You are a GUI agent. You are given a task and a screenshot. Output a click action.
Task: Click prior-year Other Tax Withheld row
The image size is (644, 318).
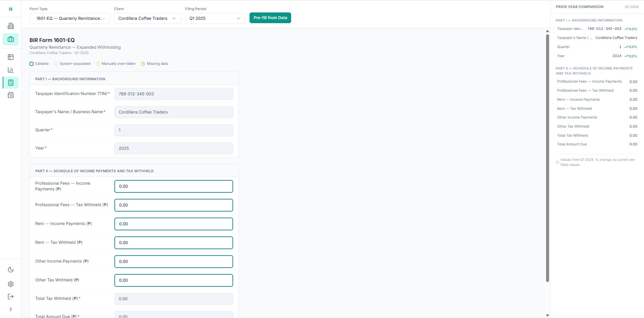click(x=597, y=127)
